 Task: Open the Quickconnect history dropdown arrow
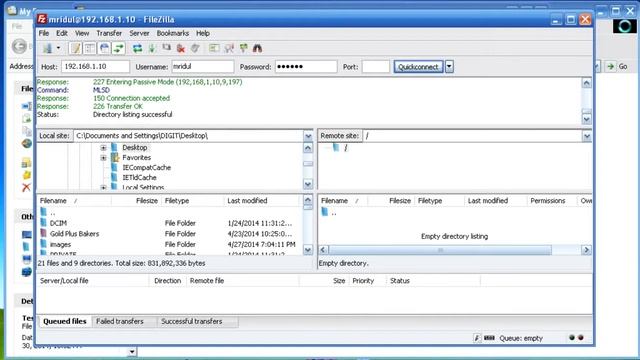point(449,67)
